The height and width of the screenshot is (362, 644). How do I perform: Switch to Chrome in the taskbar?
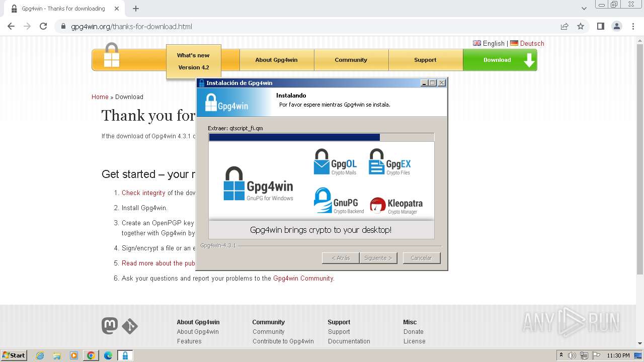[91, 355]
